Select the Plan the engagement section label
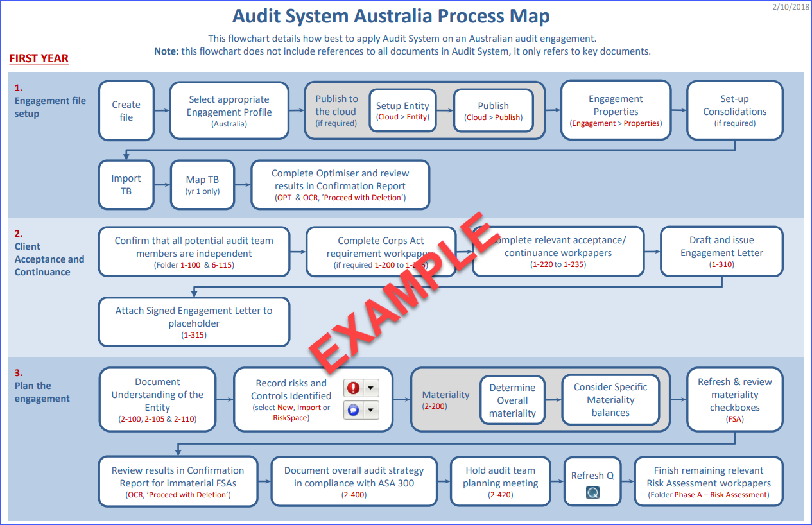The width and height of the screenshot is (812, 525). click(x=42, y=392)
